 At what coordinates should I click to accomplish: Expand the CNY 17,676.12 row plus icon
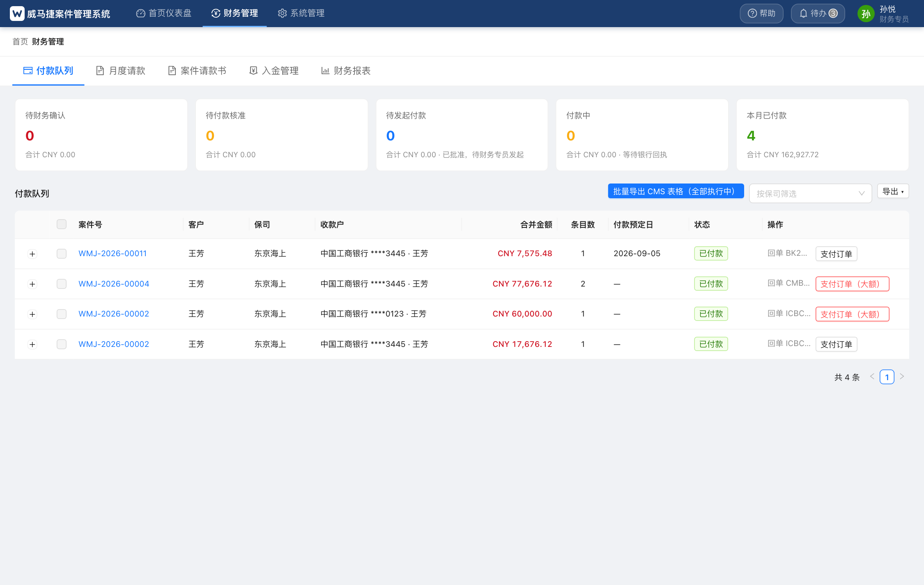click(32, 344)
